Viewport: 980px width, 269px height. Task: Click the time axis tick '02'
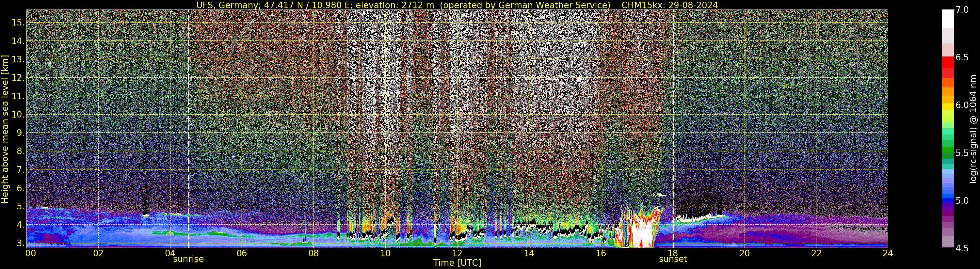98,253
